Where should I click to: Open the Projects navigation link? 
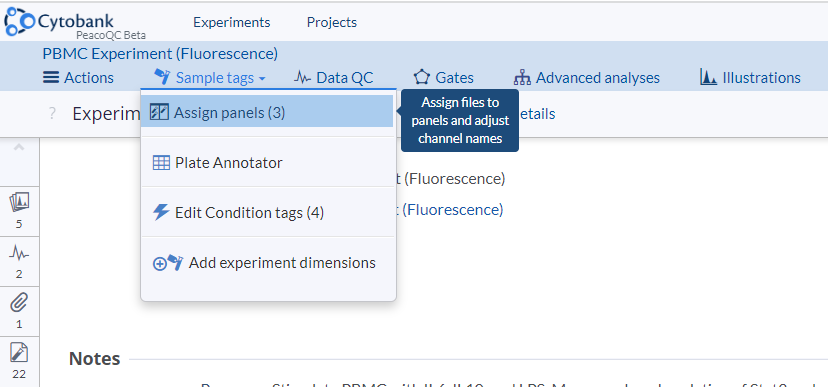point(332,23)
